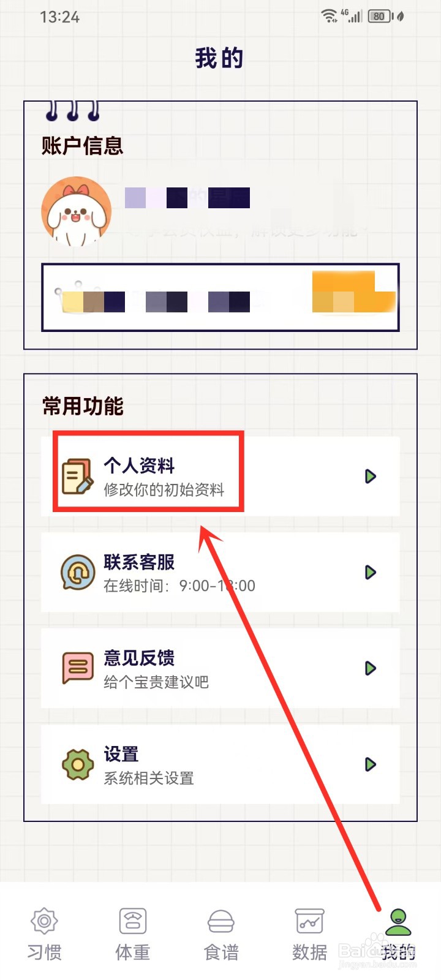The height and width of the screenshot is (980, 441).
Task: Tap the battery indicator in status bar
Action: click(380, 16)
